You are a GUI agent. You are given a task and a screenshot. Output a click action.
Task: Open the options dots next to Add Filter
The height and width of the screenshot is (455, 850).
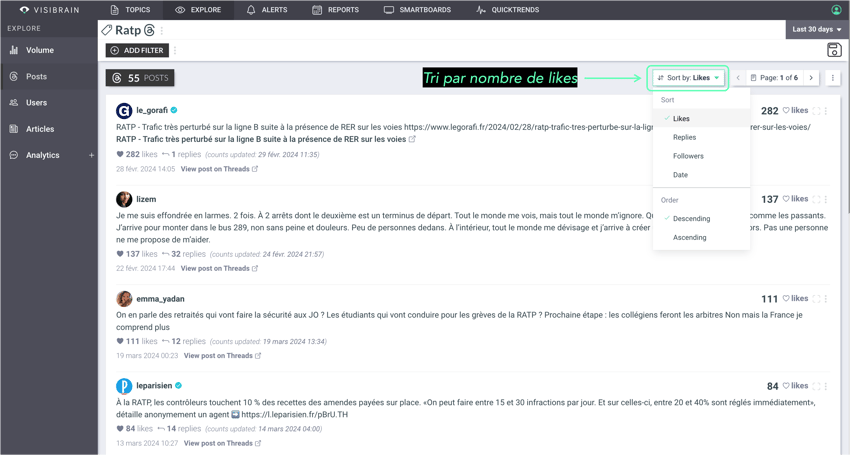click(x=175, y=50)
